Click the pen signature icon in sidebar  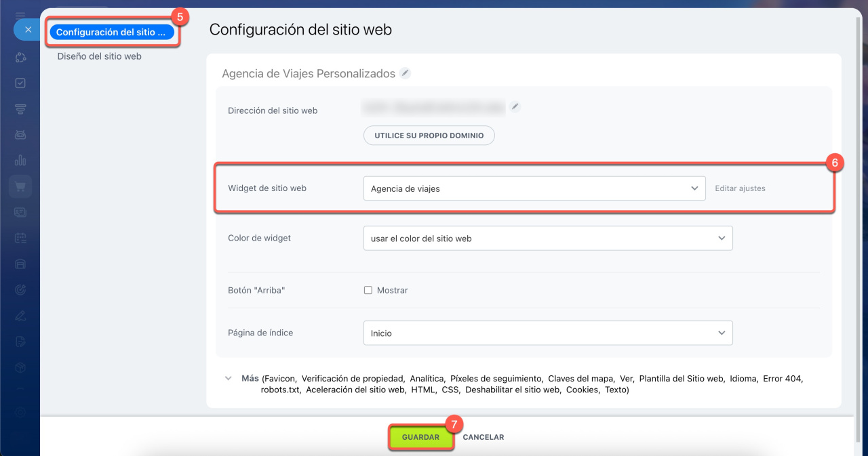tap(20, 314)
